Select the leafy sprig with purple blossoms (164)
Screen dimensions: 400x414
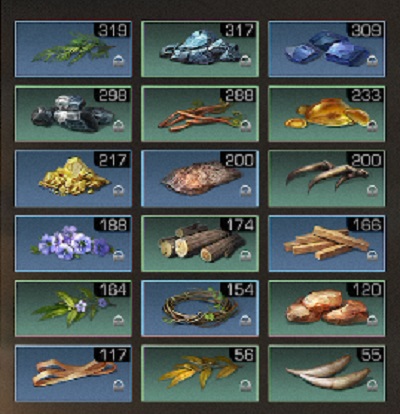click(73, 308)
